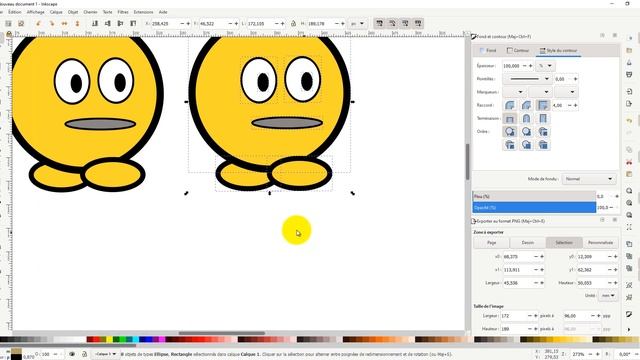Toggle current layer visibility eye

72,354
